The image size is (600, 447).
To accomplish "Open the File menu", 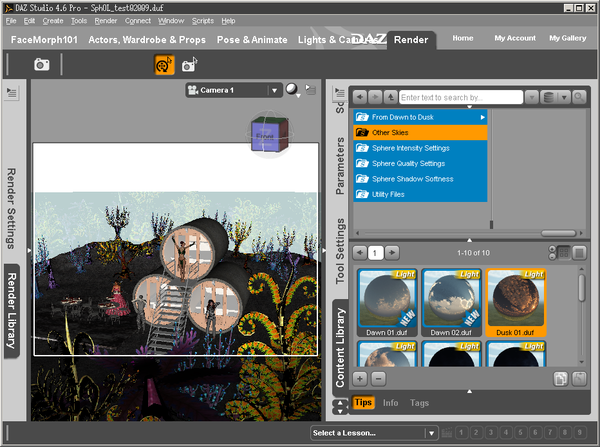I will (11, 21).
